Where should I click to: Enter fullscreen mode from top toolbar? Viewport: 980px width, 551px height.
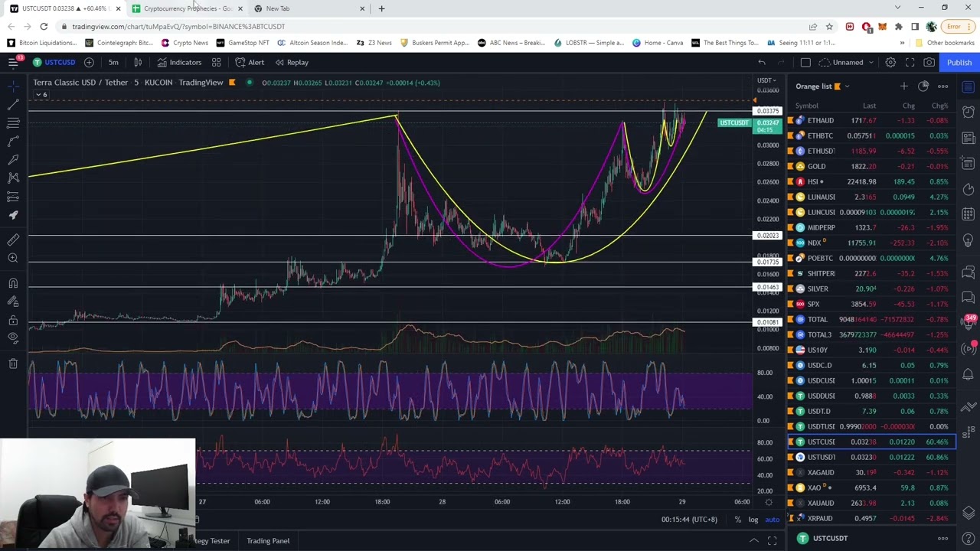(x=910, y=62)
